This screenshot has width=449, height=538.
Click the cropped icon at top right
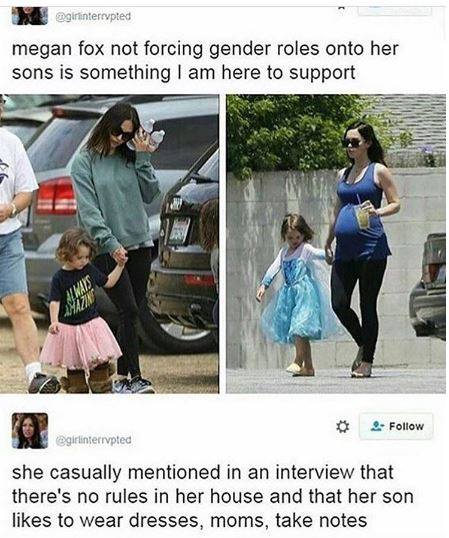342,11
